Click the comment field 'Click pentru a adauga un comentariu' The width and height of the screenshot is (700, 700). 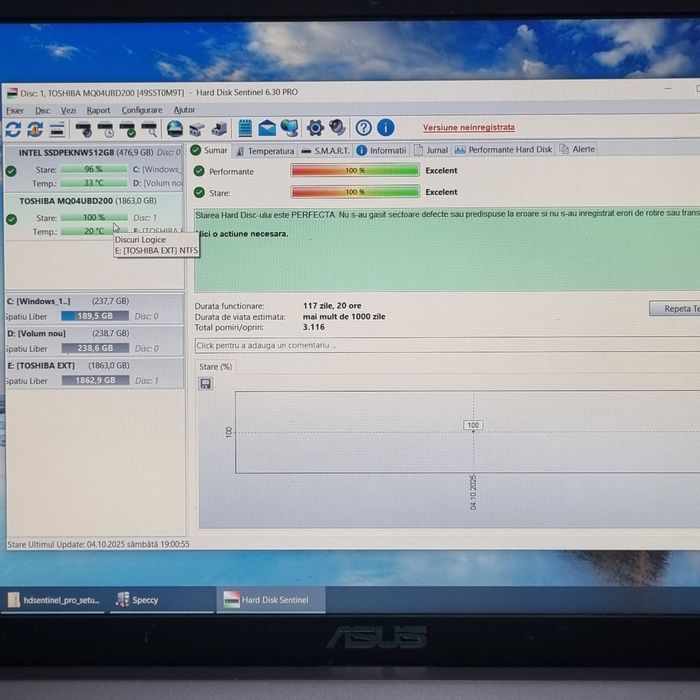coord(447,345)
